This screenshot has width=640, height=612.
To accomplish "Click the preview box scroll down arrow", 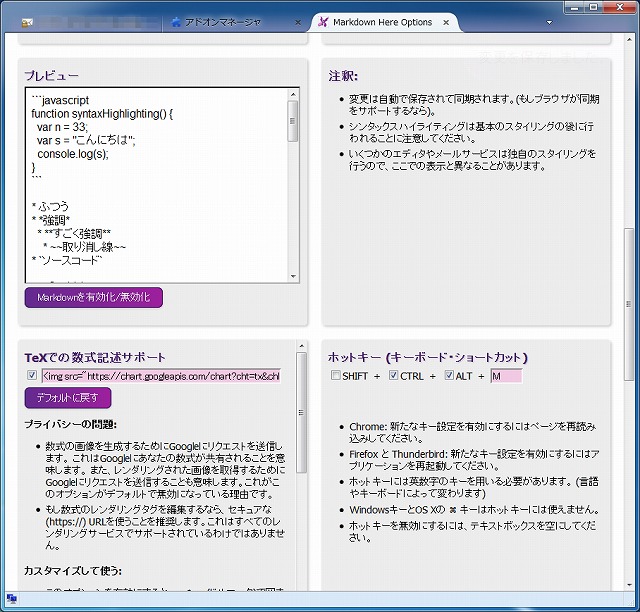I will 293,276.
